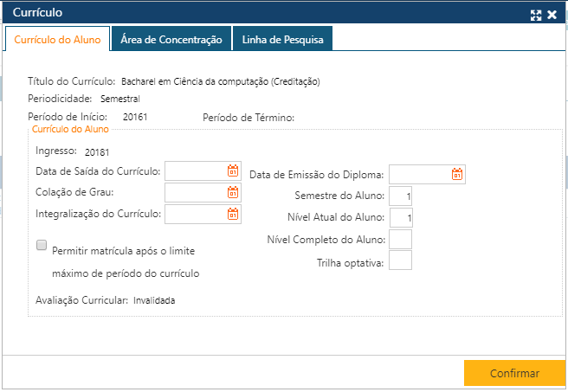Viewport: 568px width, 392px height.
Task: Select the Currículo do Aluno tab
Action: [x=58, y=39]
